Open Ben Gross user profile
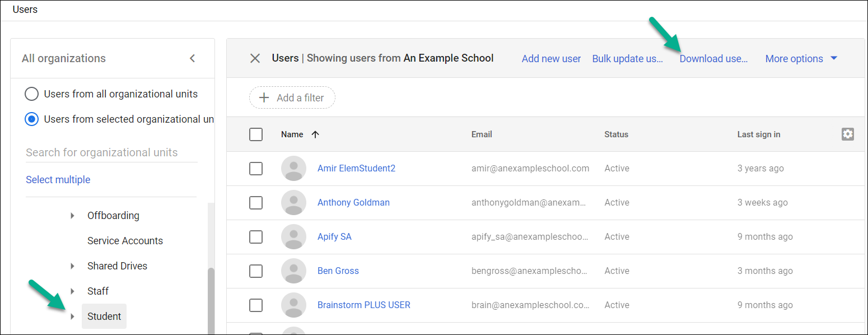The width and height of the screenshot is (868, 335). coord(338,271)
